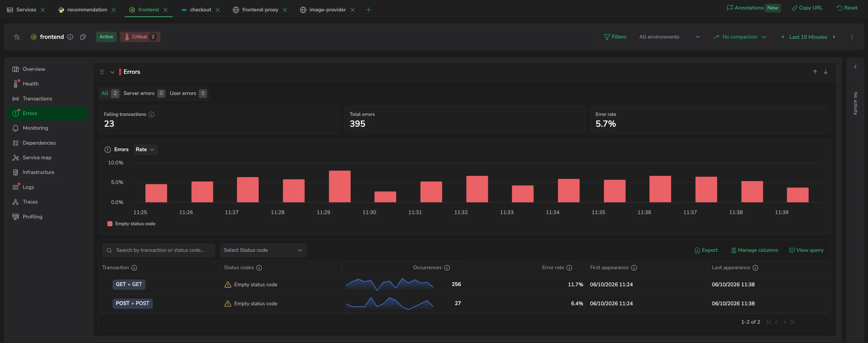Collapse the Errors section chevron
Image resolution: width=868 pixels, height=343 pixels.
pyautogui.click(x=112, y=72)
